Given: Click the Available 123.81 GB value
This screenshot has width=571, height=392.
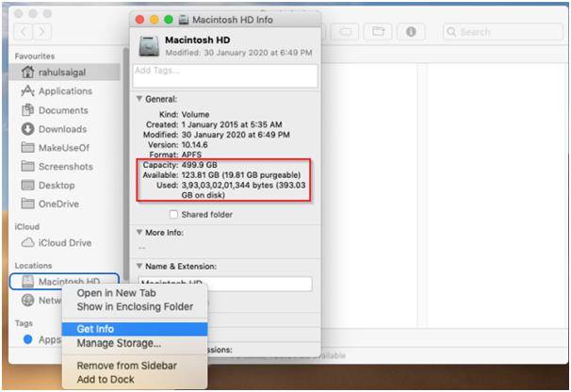Looking at the screenshot, I should pyautogui.click(x=240, y=175).
